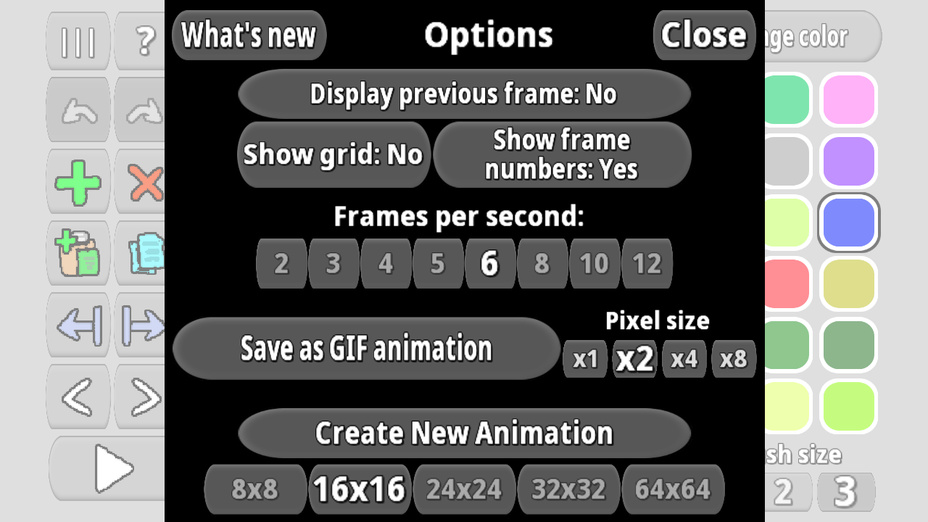Click Save as GIF animation
Screen dimensions: 928x522
click(x=366, y=348)
